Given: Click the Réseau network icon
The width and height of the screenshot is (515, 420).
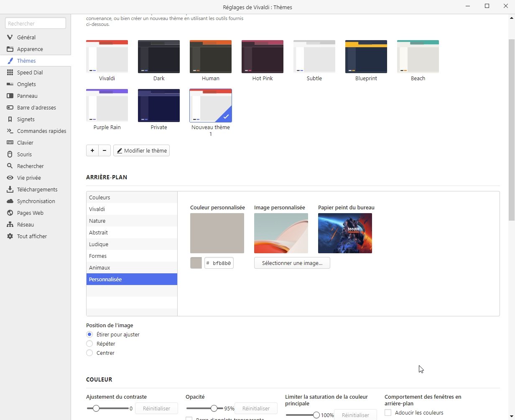Looking at the screenshot, I should [10, 224].
